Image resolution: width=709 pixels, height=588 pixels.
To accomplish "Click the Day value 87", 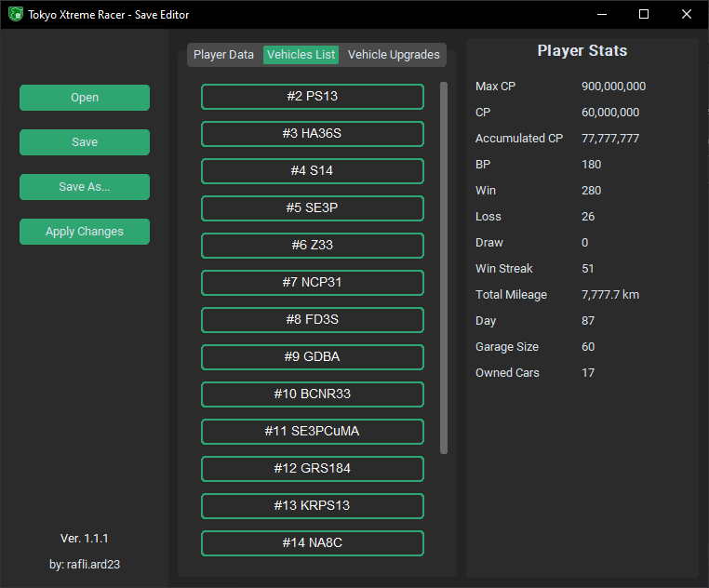I will click(x=588, y=321).
